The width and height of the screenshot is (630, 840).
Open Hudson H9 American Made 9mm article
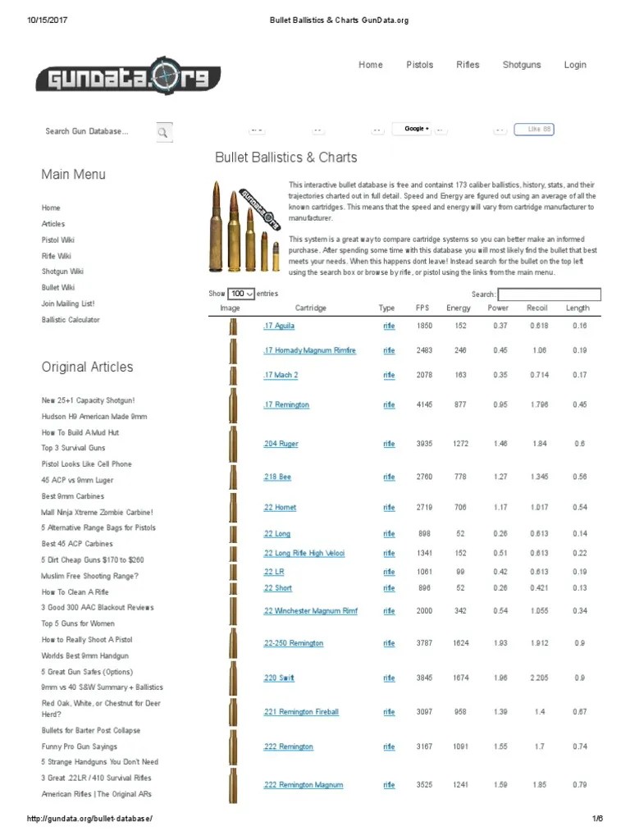[94, 417]
